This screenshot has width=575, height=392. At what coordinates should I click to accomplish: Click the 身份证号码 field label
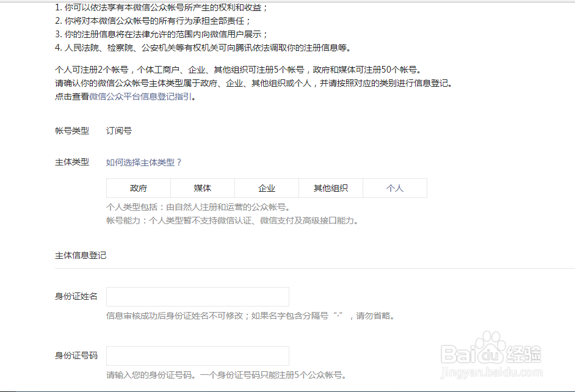76,355
